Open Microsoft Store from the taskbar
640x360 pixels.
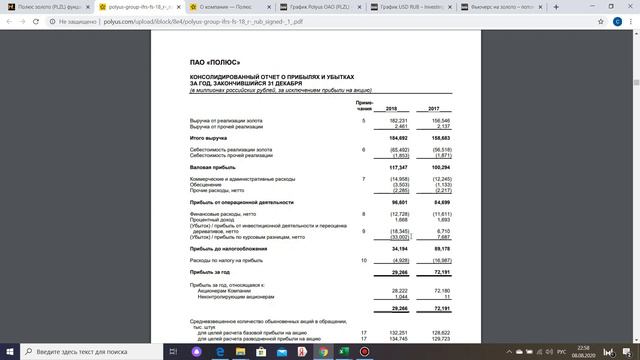tap(261, 351)
